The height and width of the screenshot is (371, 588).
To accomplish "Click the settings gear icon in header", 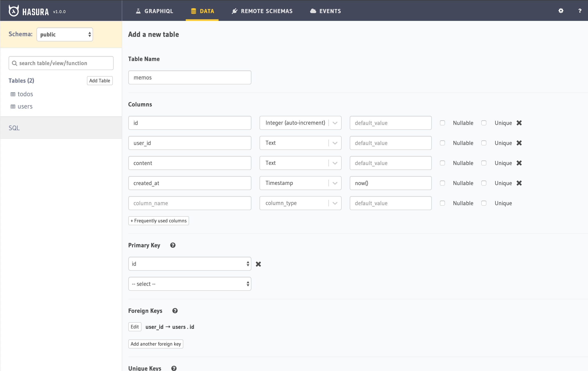I will (561, 11).
